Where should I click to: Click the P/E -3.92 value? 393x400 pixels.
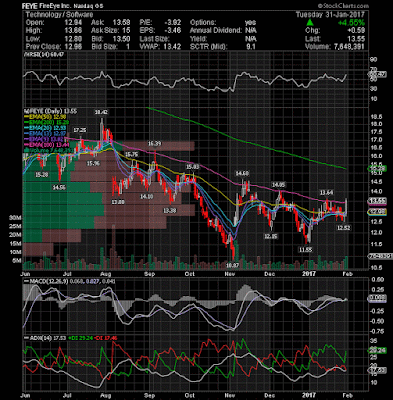(x=173, y=23)
